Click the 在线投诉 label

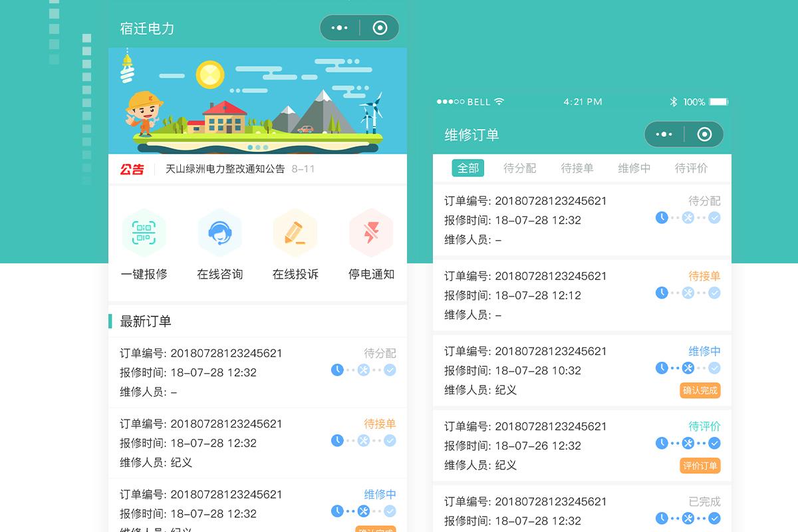pyautogui.click(x=295, y=274)
